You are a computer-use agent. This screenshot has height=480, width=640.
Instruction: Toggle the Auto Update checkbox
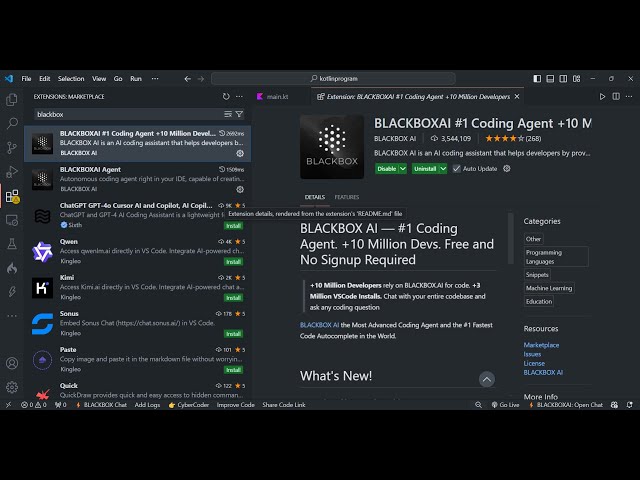click(x=456, y=169)
